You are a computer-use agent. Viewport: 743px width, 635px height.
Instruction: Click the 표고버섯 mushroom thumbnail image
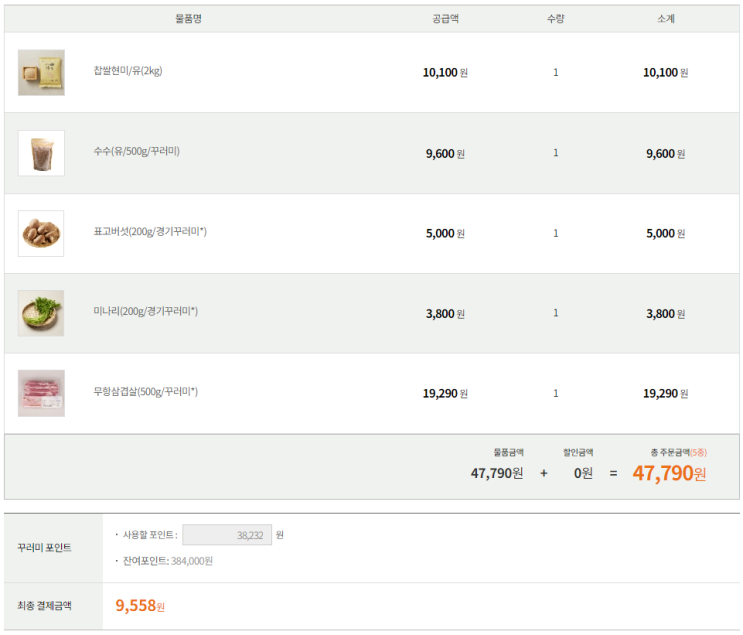click(x=41, y=233)
